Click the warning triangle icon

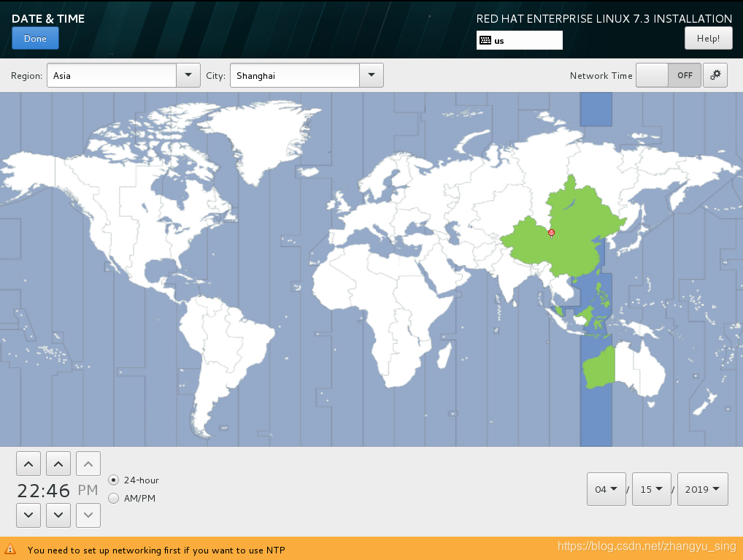point(10,550)
